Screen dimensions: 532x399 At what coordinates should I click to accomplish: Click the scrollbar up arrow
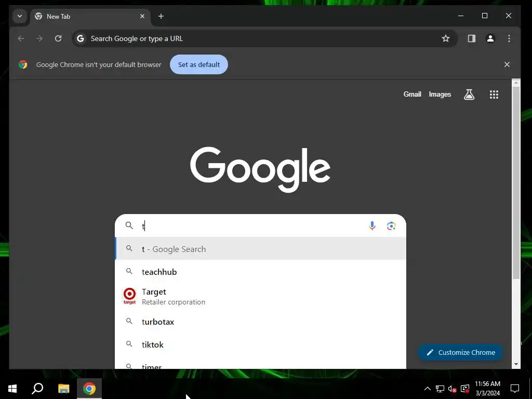[x=516, y=83]
